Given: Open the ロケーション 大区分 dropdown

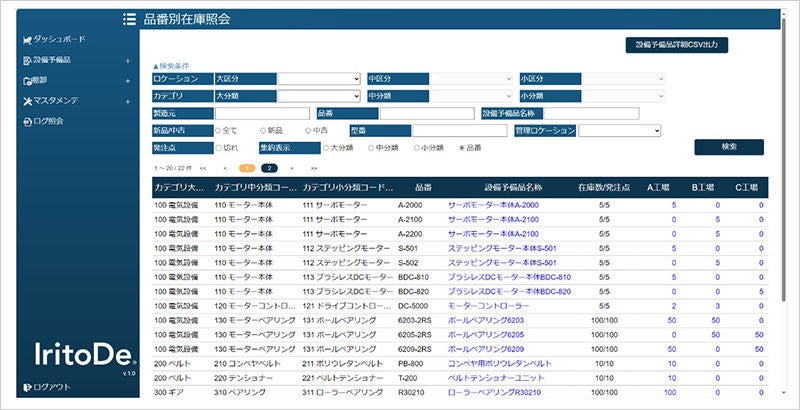Looking at the screenshot, I should tap(318, 78).
